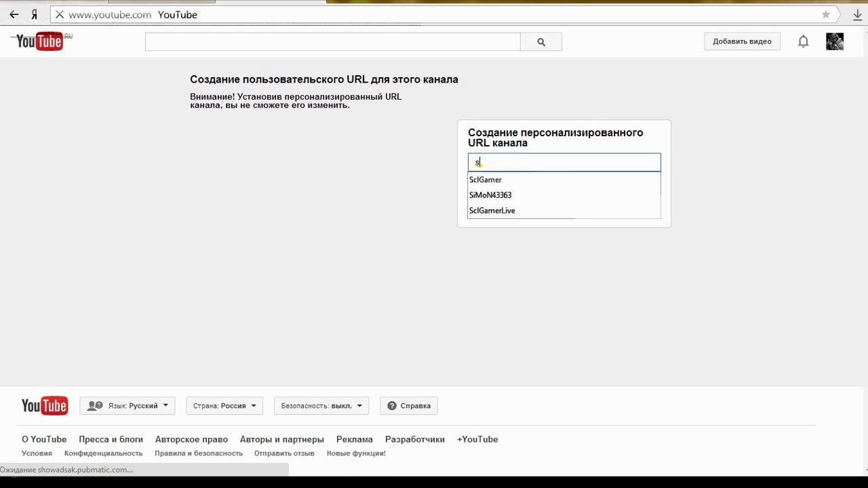Click Отправить отзыв link
868x488 pixels.
(284, 453)
